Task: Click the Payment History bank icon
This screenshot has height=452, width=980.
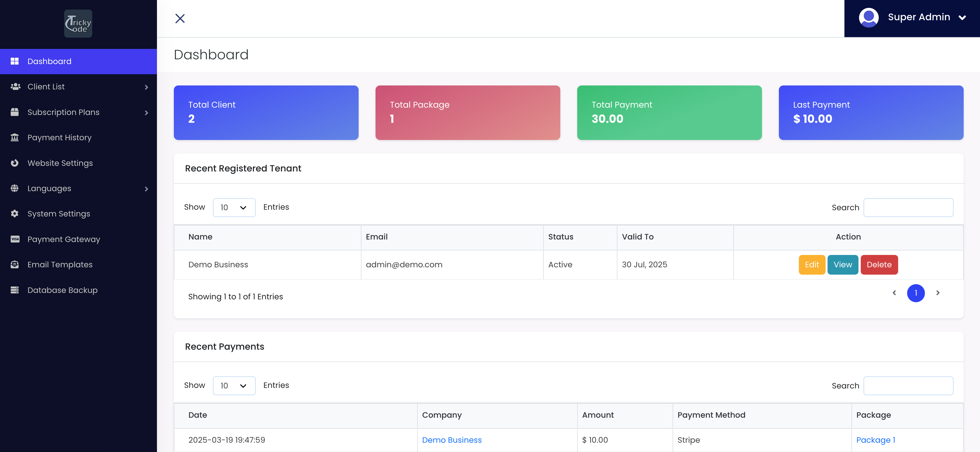Action: 14,137
